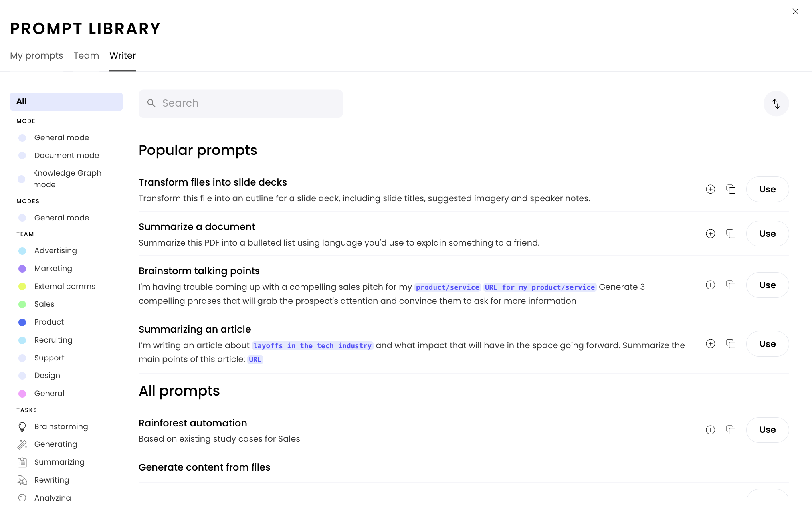Click the Sales green color dot
Screen dimensions: 812x511
coord(22,304)
